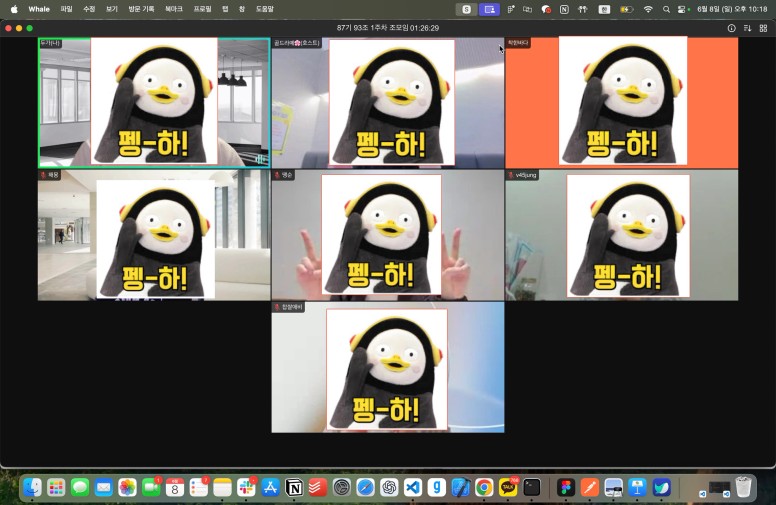
Task: Open ChatGPT from the dock
Action: click(x=389, y=488)
